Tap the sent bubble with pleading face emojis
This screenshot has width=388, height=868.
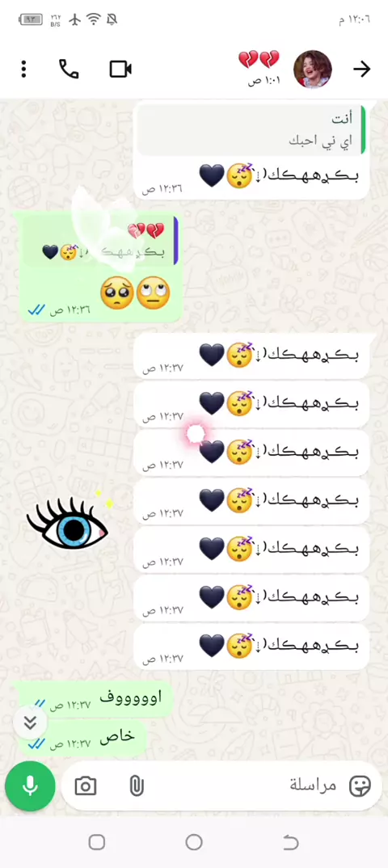pyautogui.click(x=101, y=268)
